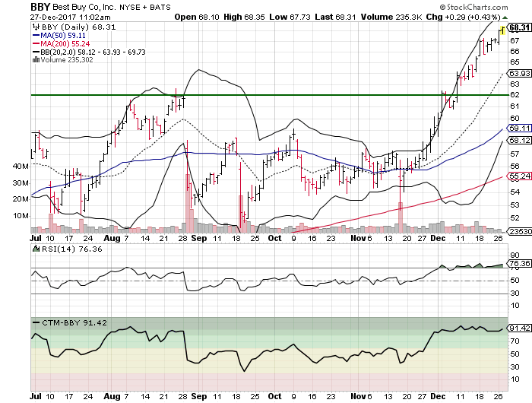This screenshot has width=532, height=403.
Task: Click the 55.24 MA(200) price tag
Action: pos(519,176)
